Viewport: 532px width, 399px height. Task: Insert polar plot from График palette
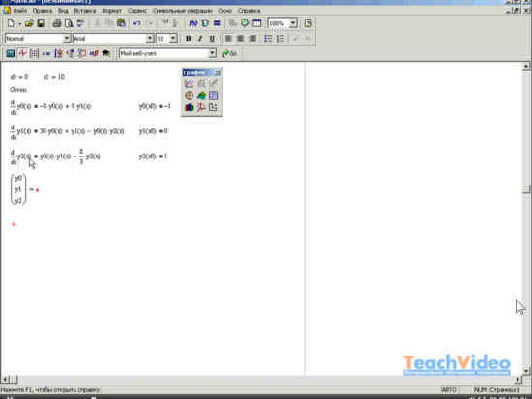(x=190, y=96)
